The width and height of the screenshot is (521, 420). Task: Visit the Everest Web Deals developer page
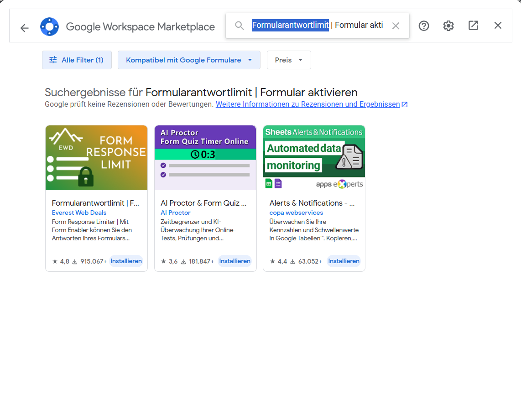(78, 213)
